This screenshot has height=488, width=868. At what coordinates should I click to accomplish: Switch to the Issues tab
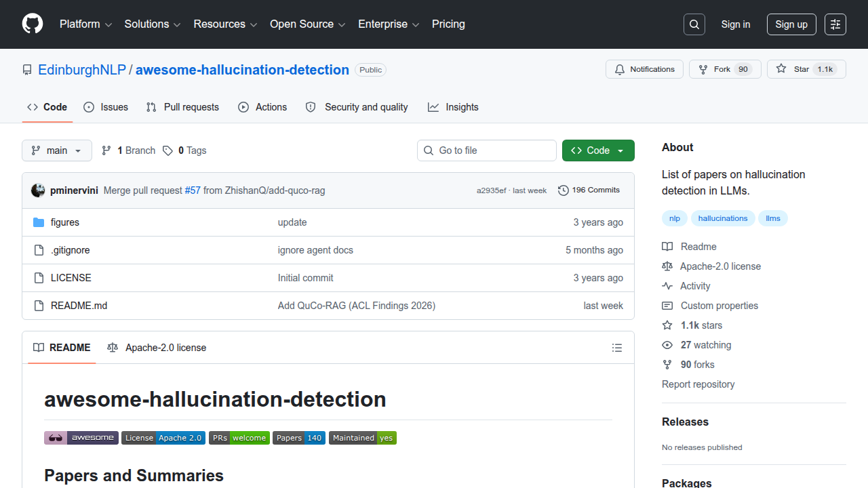106,107
